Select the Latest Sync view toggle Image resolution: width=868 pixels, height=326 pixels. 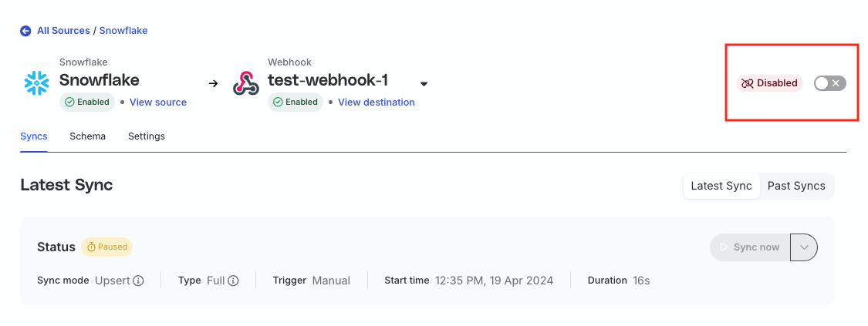(721, 187)
